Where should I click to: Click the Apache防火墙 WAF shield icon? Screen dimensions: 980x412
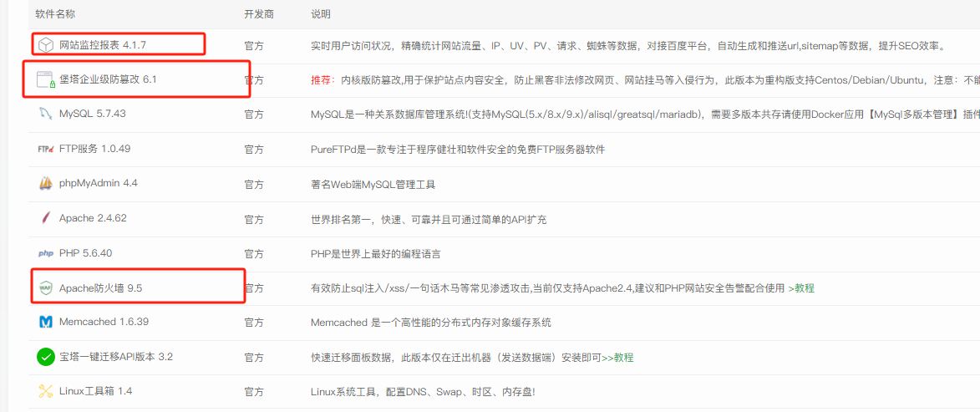(x=45, y=288)
